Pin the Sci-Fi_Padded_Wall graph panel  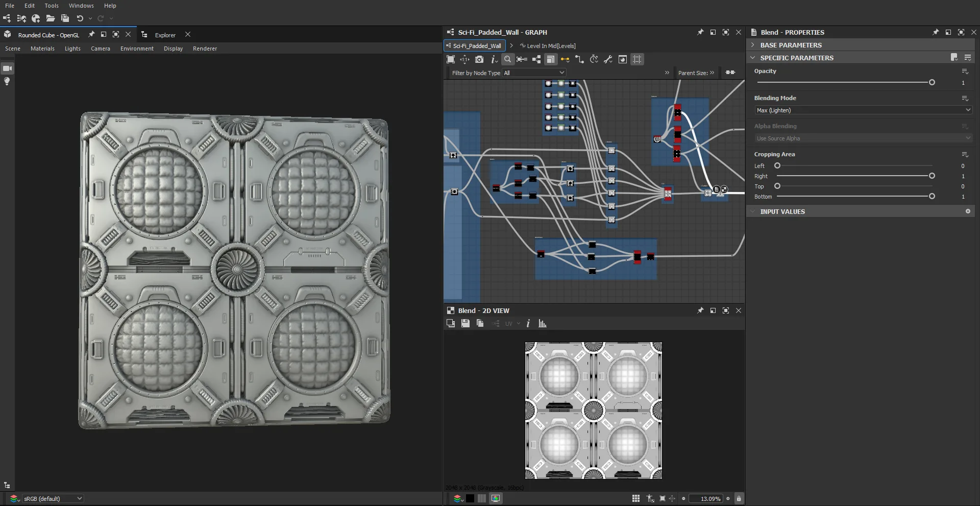pos(700,32)
